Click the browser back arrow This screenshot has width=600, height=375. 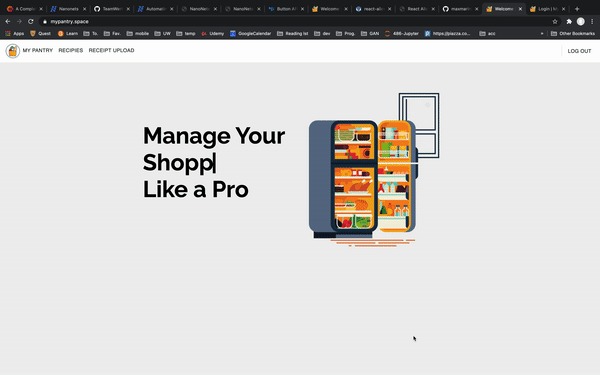click(8, 21)
